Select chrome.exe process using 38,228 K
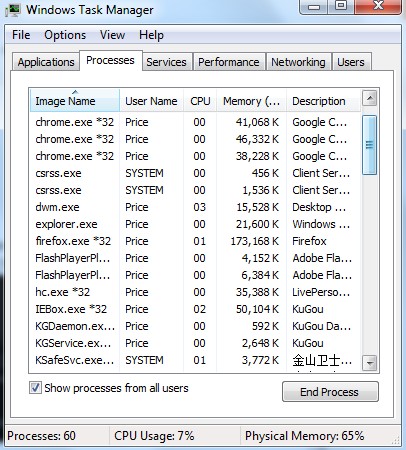 click(195, 156)
